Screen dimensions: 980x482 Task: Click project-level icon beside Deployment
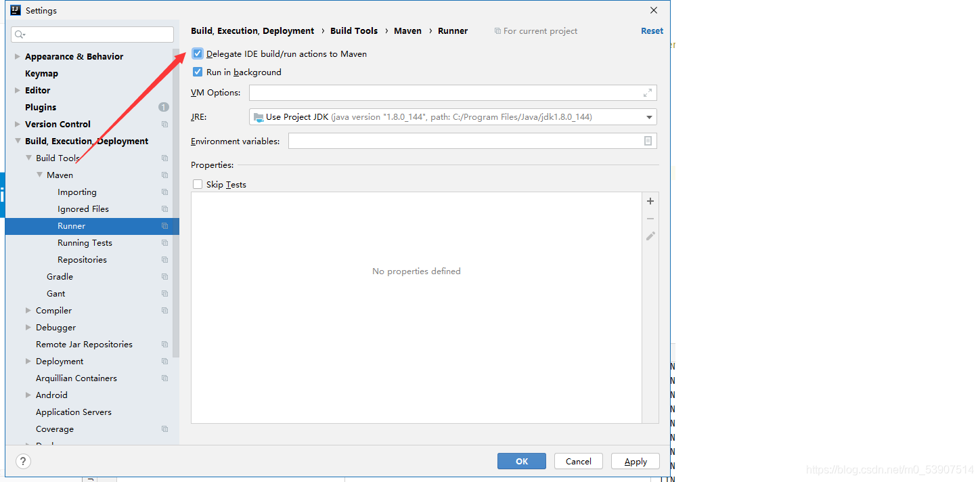tap(164, 361)
